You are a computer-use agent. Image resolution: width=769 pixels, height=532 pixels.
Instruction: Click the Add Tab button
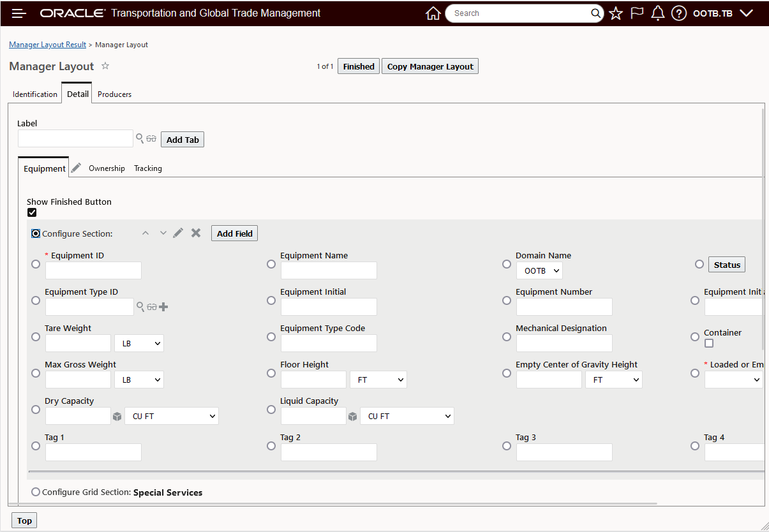coord(183,140)
